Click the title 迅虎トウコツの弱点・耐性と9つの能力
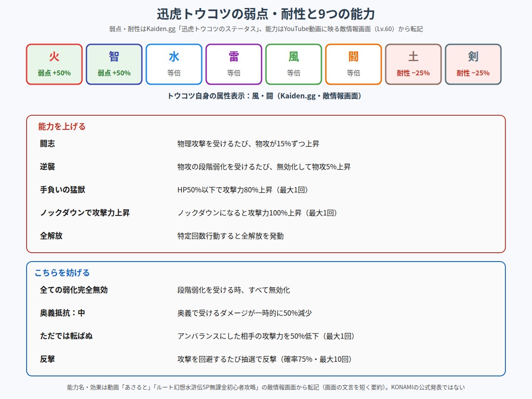The width and height of the screenshot is (532, 399). pyautogui.click(x=266, y=14)
